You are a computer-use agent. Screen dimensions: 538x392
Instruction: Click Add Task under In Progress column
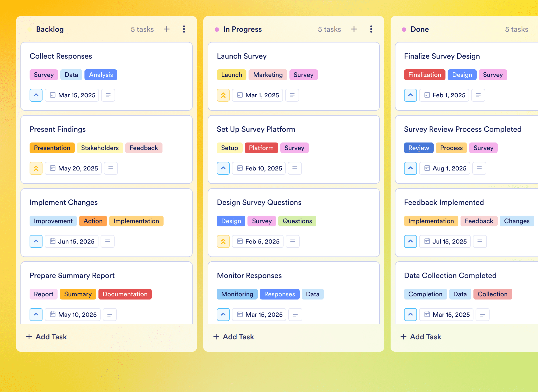pos(233,337)
